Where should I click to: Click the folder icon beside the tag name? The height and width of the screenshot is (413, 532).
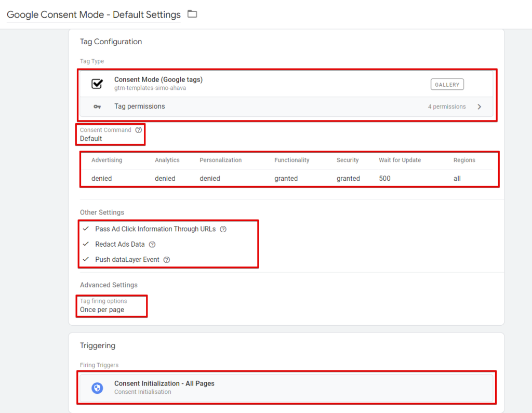pos(192,14)
